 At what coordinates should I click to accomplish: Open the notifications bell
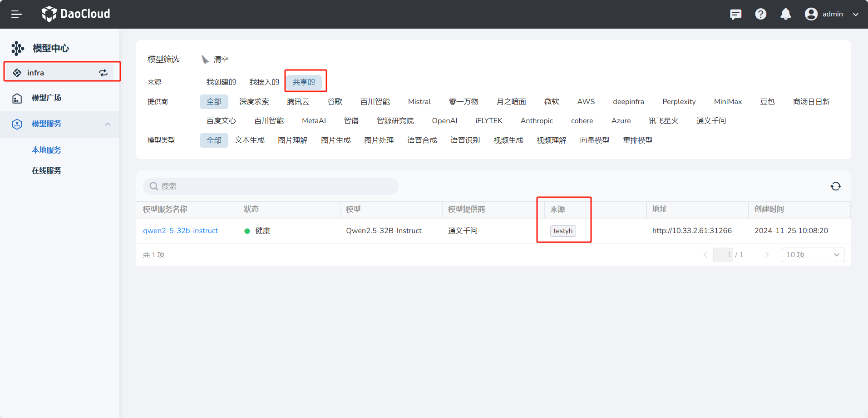(786, 14)
